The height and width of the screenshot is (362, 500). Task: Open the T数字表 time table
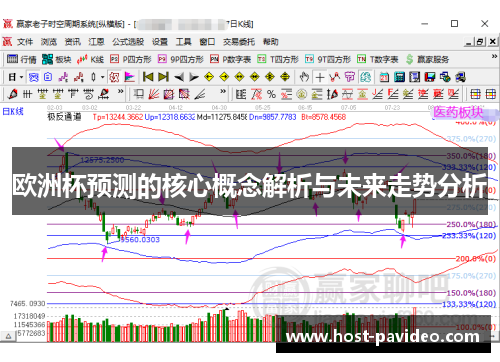click(x=378, y=59)
